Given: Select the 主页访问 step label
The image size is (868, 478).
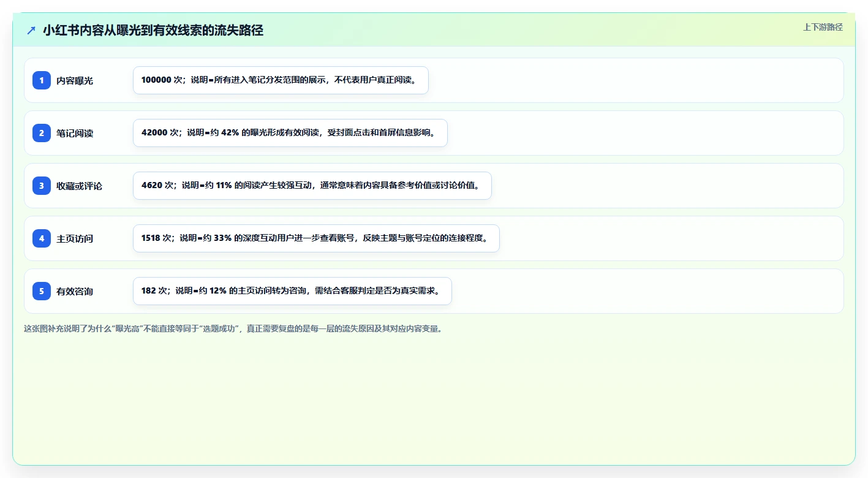Looking at the screenshot, I should click(x=75, y=238).
